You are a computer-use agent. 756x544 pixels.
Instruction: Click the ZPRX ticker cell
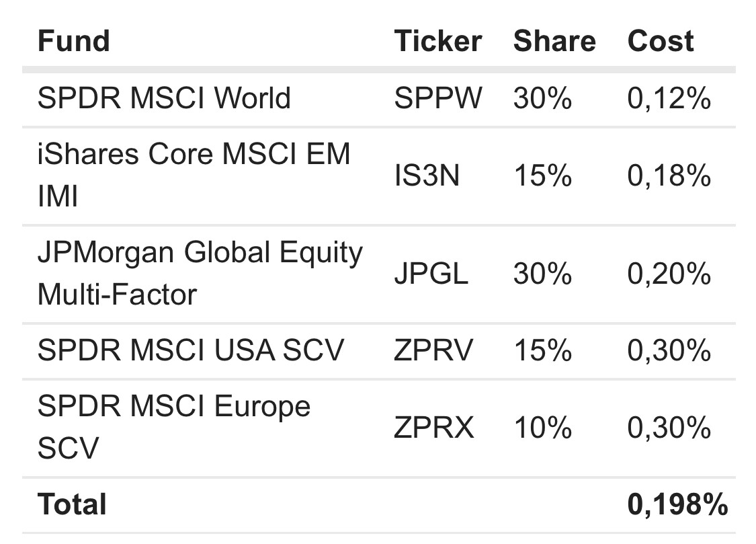(433, 428)
